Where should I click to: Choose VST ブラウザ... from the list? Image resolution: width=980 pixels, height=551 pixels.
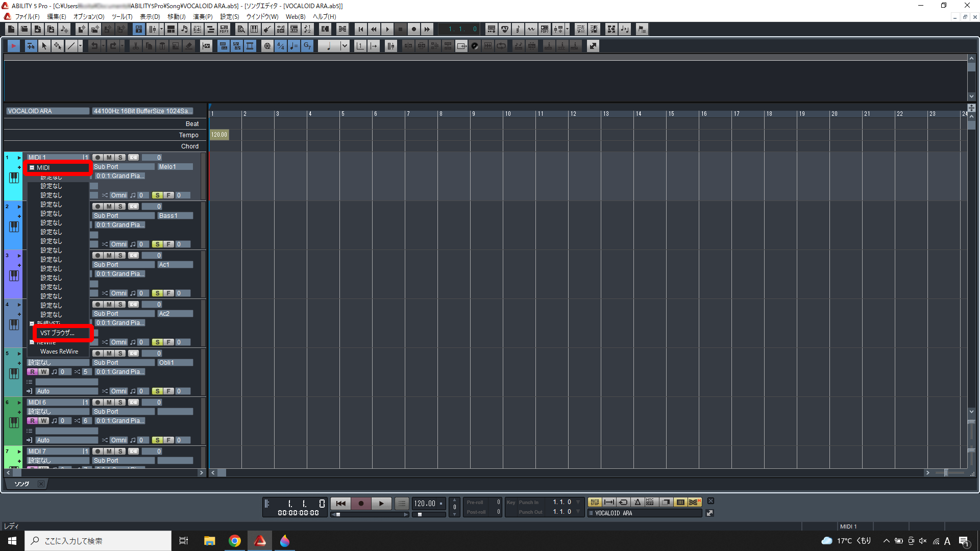pyautogui.click(x=57, y=333)
